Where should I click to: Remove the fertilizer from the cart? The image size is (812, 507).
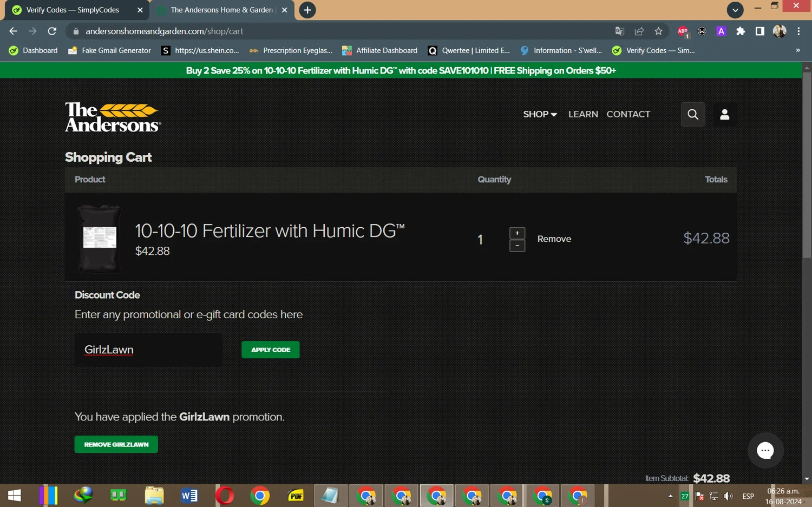click(x=554, y=239)
